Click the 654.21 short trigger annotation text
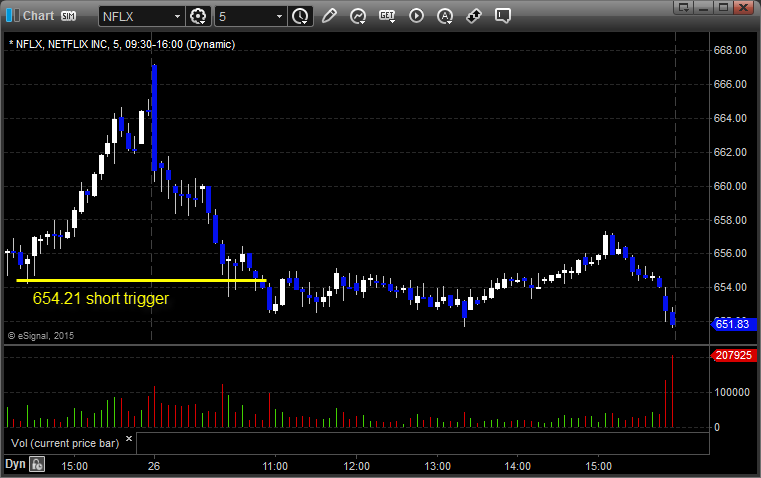The image size is (761, 478). click(100, 298)
